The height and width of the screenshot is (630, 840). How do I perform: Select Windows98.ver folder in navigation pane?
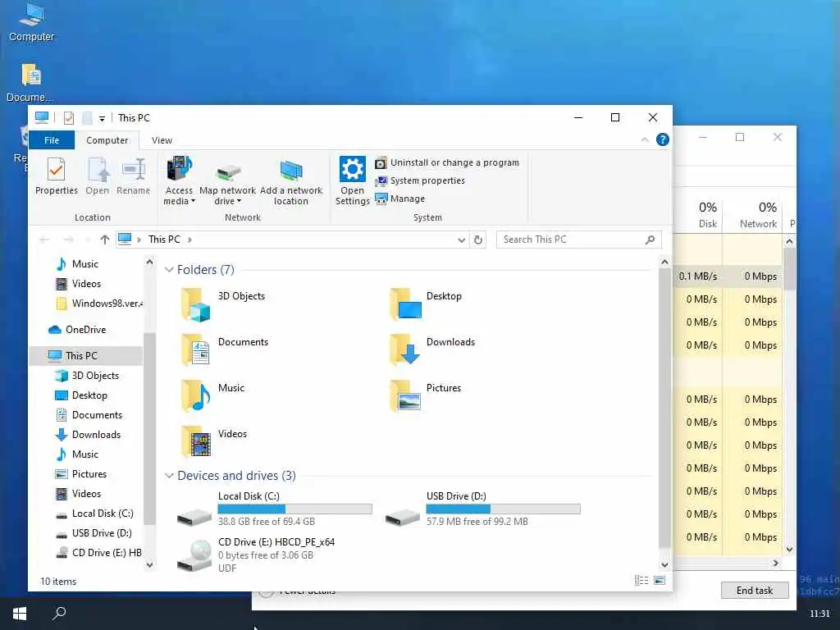(x=99, y=304)
